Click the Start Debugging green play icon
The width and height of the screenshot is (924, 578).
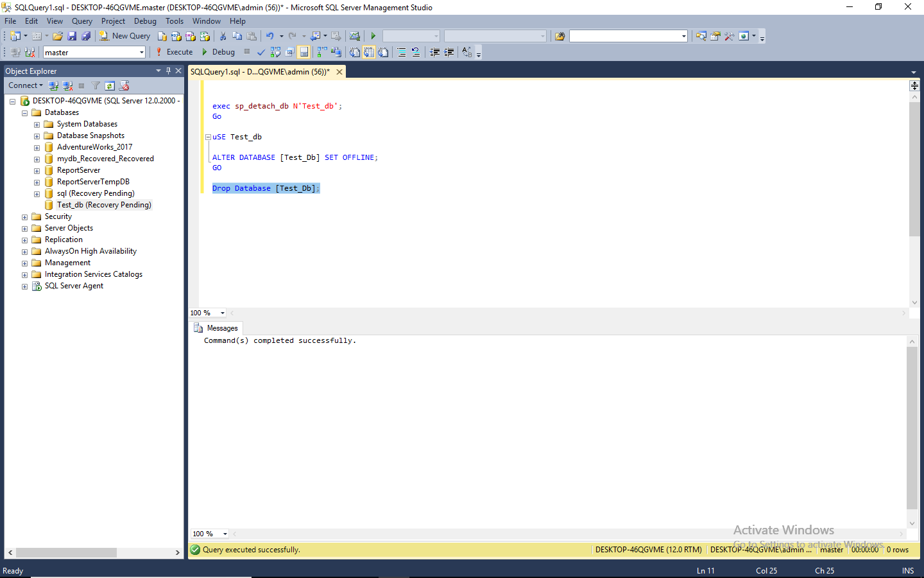click(x=373, y=36)
